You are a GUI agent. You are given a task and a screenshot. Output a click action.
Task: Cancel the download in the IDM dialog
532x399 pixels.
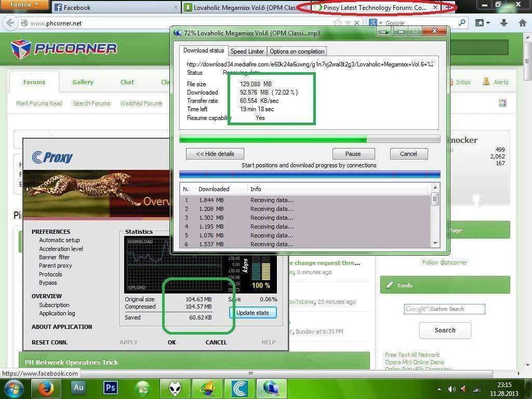pyautogui.click(x=408, y=154)
